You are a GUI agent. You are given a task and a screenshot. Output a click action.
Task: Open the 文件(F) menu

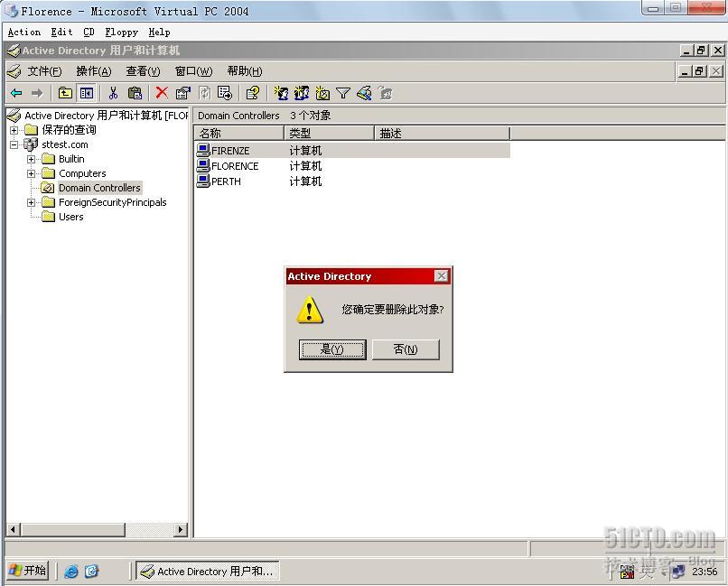[x=44, y=71]
